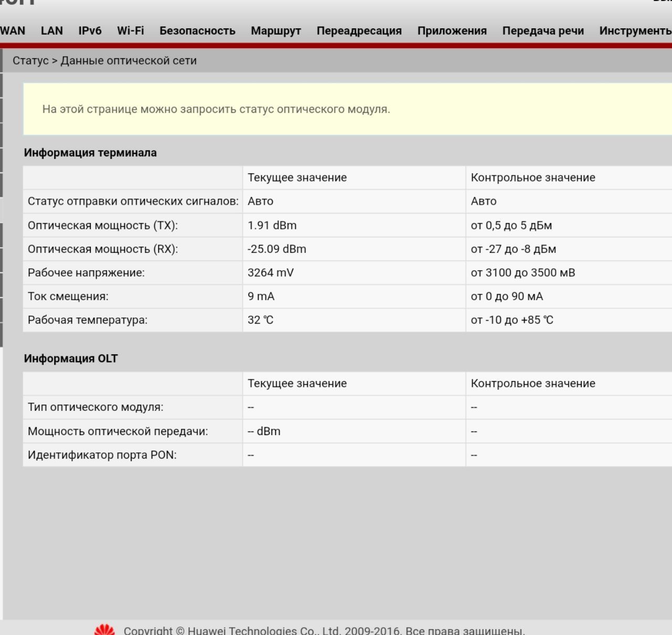Click the Информация OLT section heading
Image resolution: width=672 pixels, height=635 pixels.
click(x=71, y=358)
